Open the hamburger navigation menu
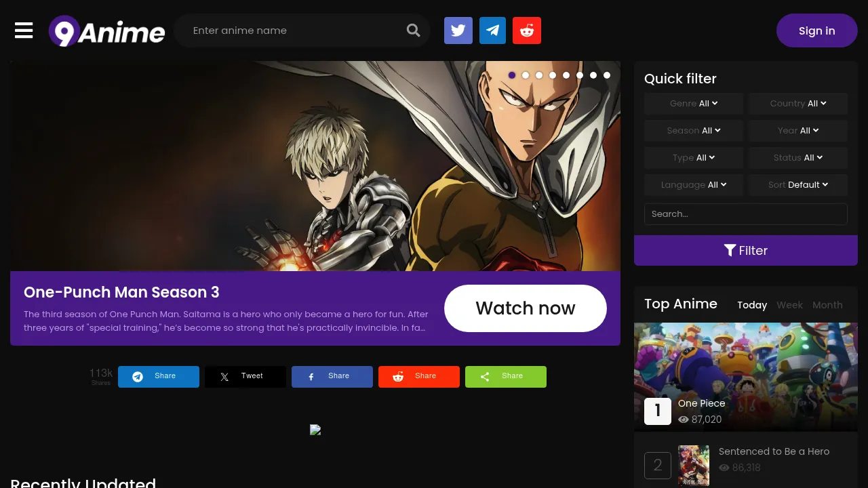Image resolution: width=868 pixels, height=488 pixels. pyautogui.click(x=24, y=30)
